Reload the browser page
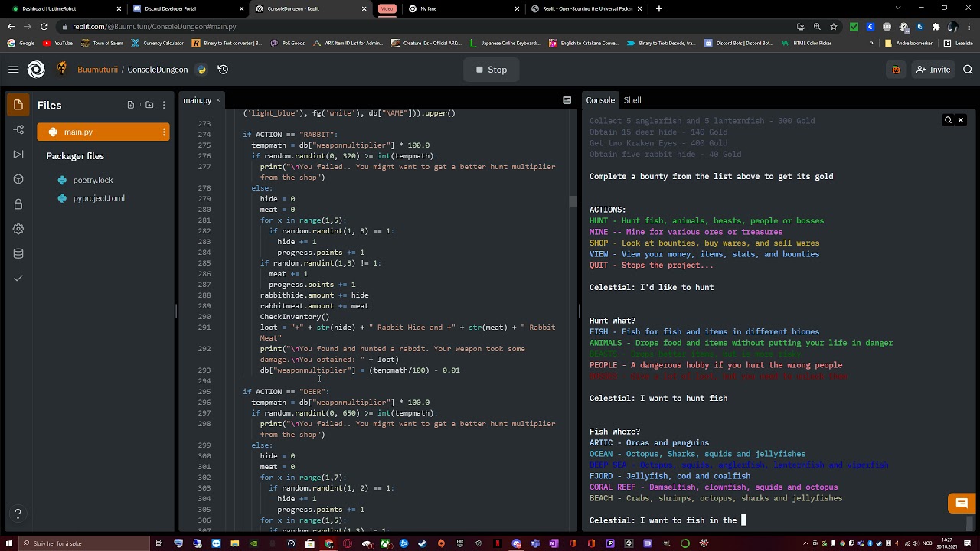The width and height of the screenshot is (980, 551). pos(44,27)
